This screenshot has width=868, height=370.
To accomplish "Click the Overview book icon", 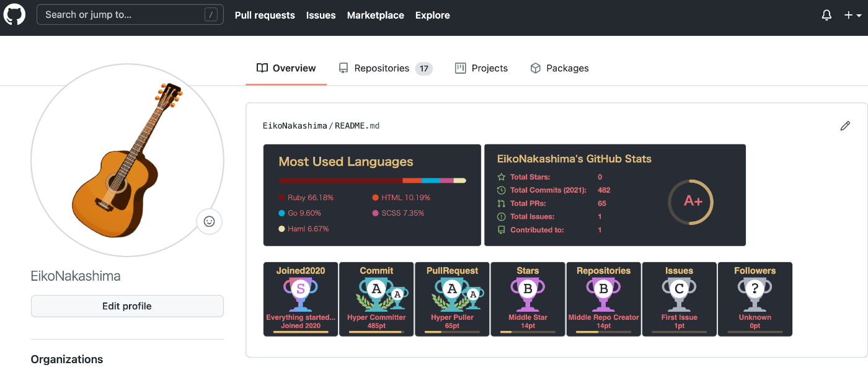I will click(262, 68).
